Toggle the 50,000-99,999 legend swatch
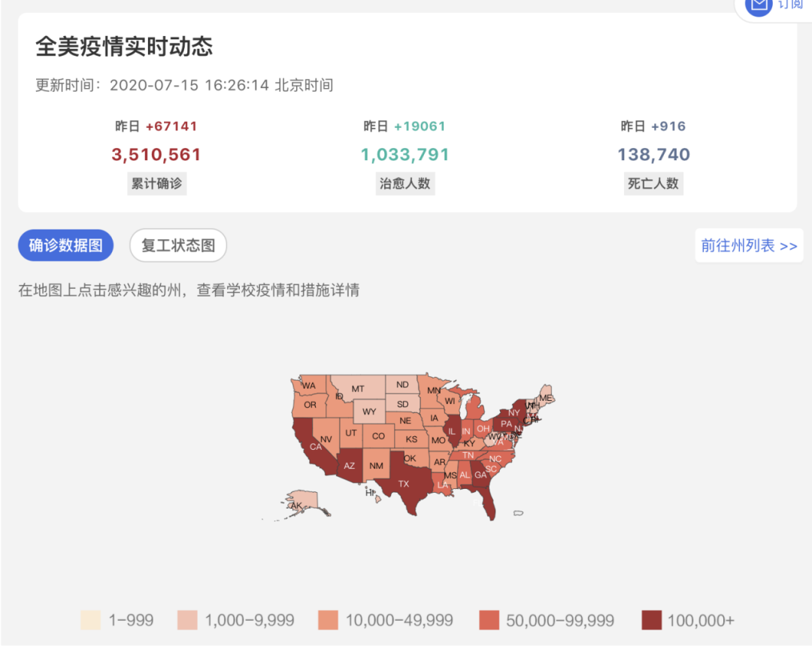 489,621
